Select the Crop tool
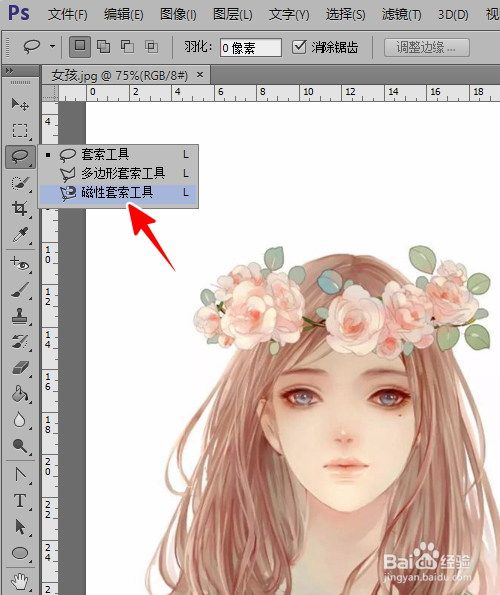The image size is (500, 595). coord(20,209)
